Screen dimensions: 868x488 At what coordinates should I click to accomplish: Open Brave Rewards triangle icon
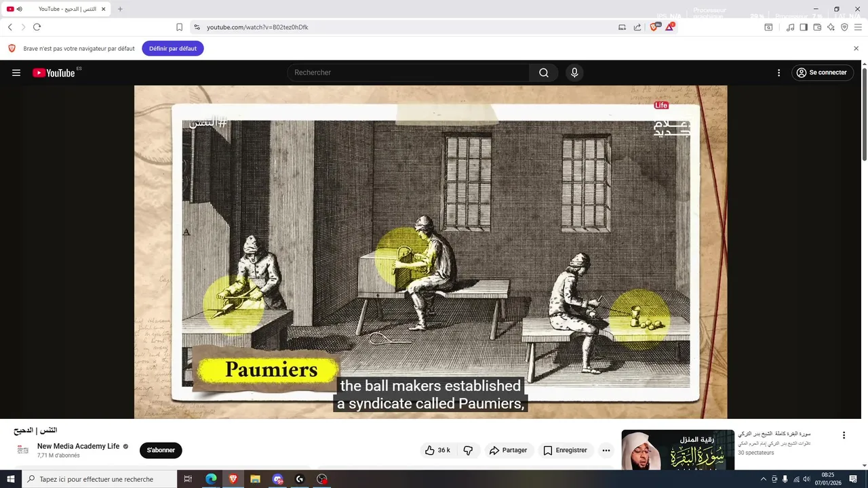[669, 27]
